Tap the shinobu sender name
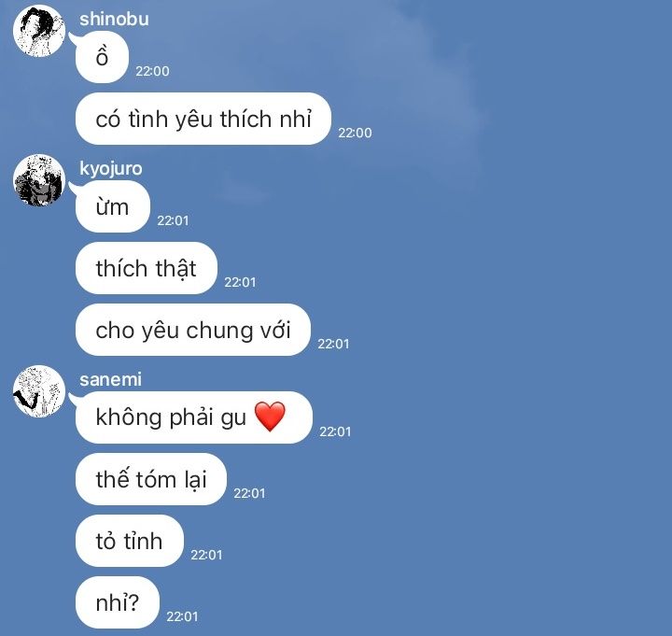Image resolution: width=672 pixels, height=636 pixels. (x=114, y=20)
